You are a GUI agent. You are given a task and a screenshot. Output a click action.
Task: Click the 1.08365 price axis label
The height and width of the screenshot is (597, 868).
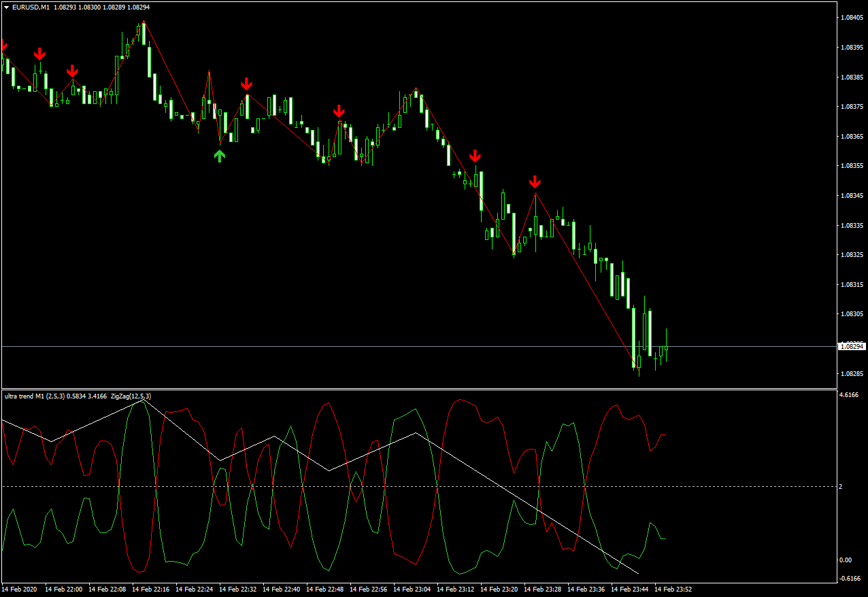(x=852, y=137)
